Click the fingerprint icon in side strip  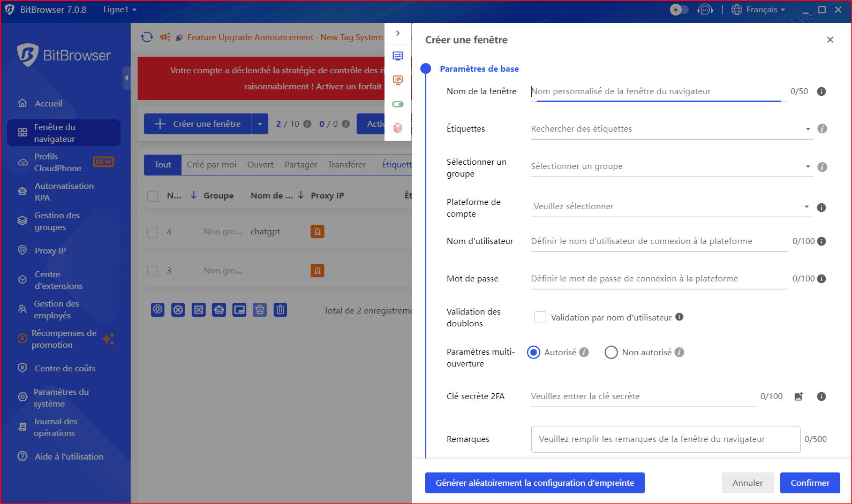(398, 128)
